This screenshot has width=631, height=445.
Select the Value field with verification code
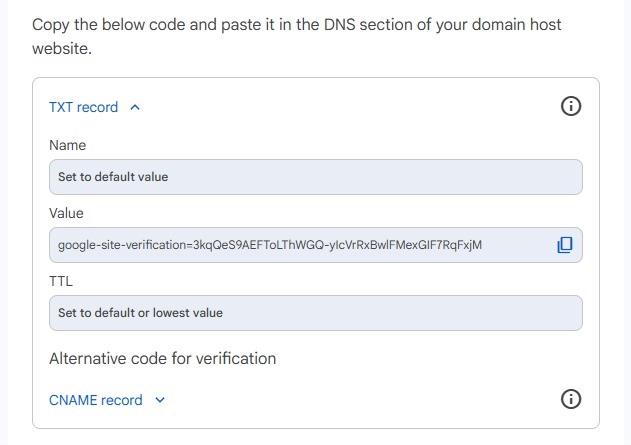point(316,245)
